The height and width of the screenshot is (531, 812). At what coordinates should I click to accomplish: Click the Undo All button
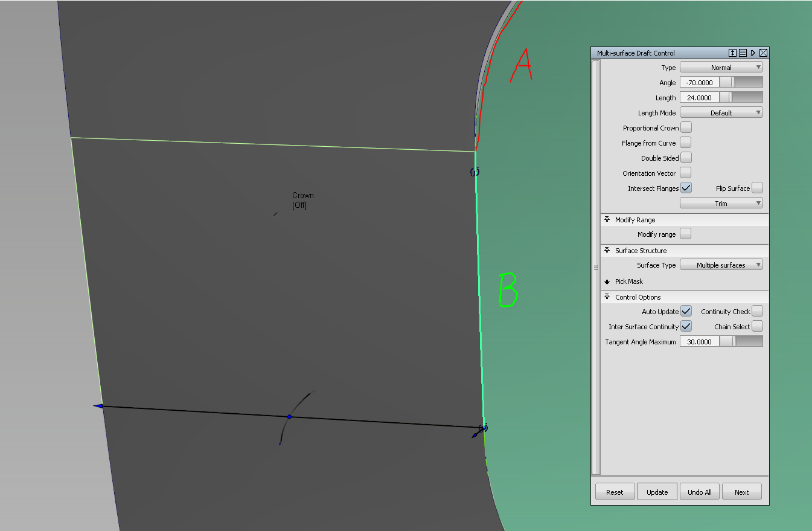pos(699,491)
